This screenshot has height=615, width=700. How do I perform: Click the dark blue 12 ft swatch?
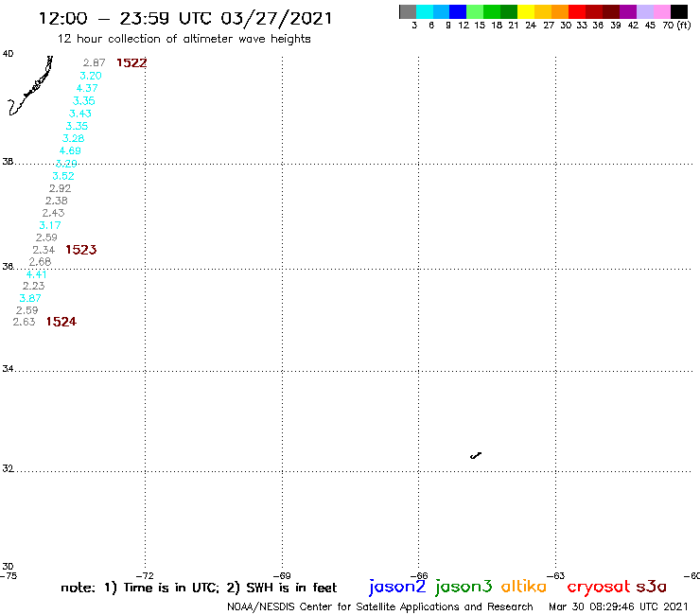click(x=458, y=11)
